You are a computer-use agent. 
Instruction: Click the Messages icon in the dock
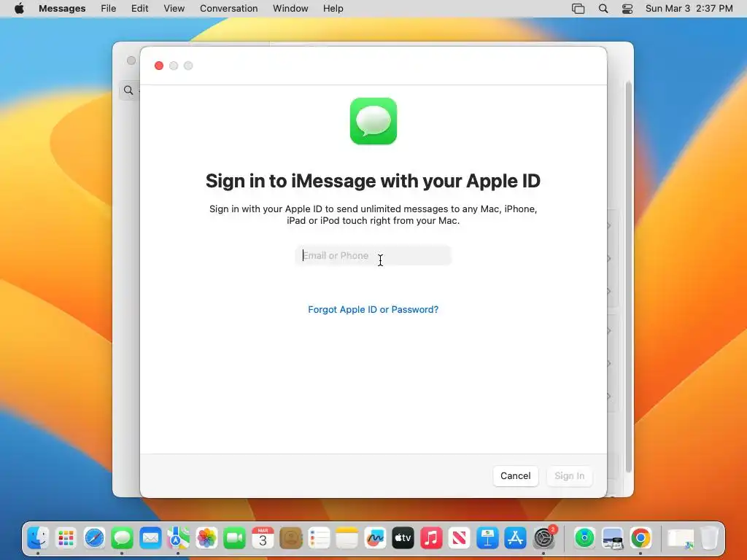(x=123, y=538)
